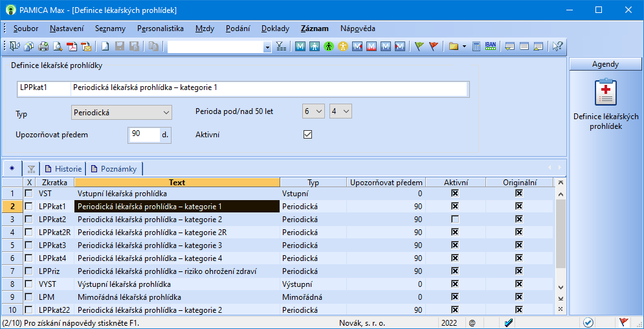This screenshot has height=329, width=644.
Task: Toggle Aktivní checkbox in LPPkat2 row
Action: (455, 220)
